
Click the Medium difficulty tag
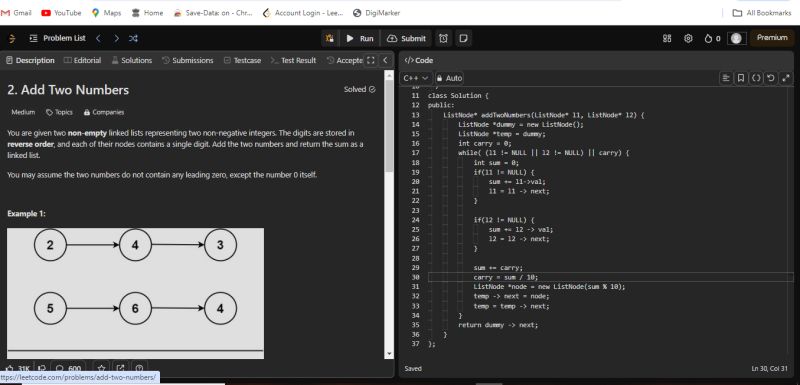pyautogui.click(x=23, y=112)
